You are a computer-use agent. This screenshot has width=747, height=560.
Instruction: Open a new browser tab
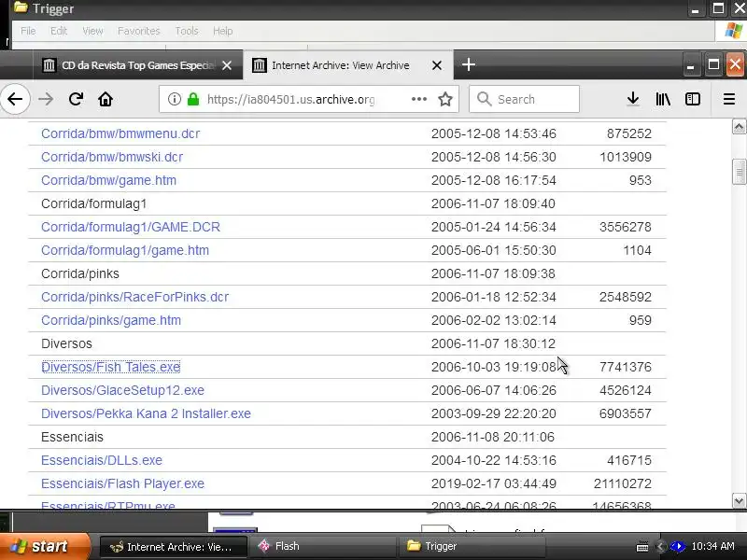(469, 64)
